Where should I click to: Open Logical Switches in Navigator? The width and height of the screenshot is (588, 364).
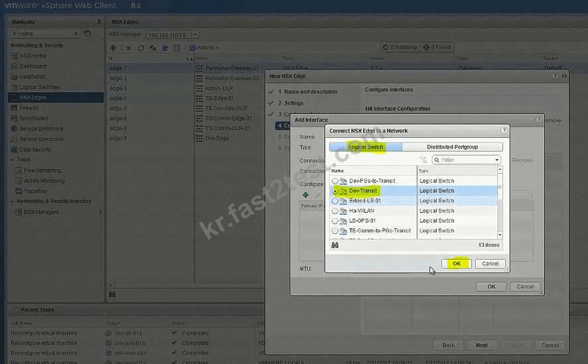click(39, 88)
